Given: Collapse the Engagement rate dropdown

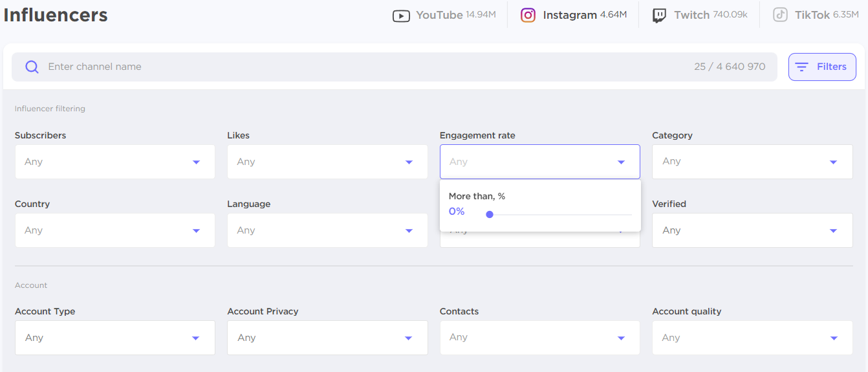Looking at the screenshot, I should pos(539,162).
